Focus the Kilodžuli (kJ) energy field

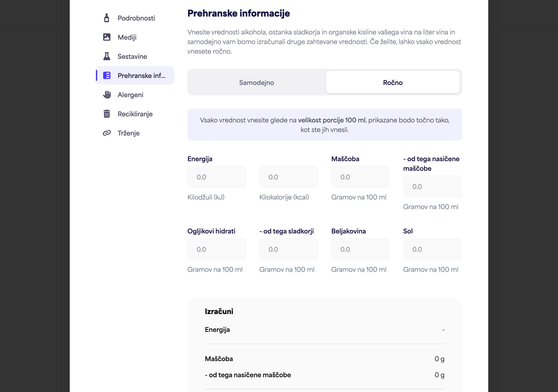217,177
